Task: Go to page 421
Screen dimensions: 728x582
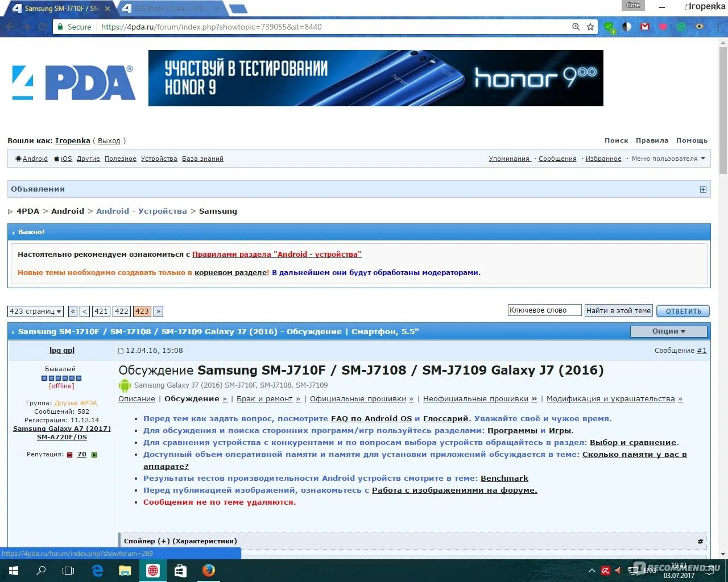Action: point(101,311)
